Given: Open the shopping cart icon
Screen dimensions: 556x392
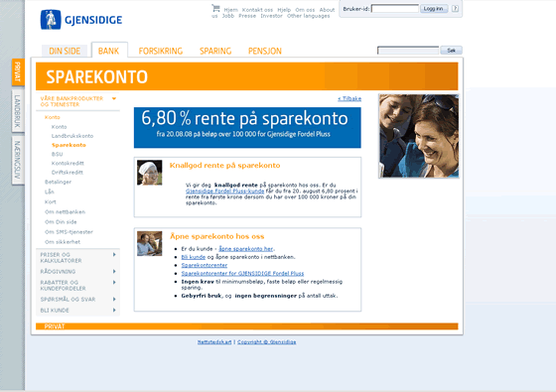Looking at the screenshot, I should pyautogui.click(x=215, y=8).
